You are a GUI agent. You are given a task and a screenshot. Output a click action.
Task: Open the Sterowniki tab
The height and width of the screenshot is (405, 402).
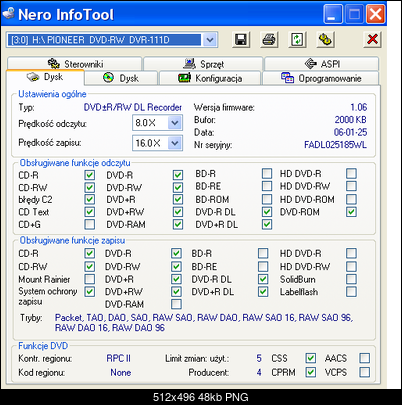(x=75, y=63)
